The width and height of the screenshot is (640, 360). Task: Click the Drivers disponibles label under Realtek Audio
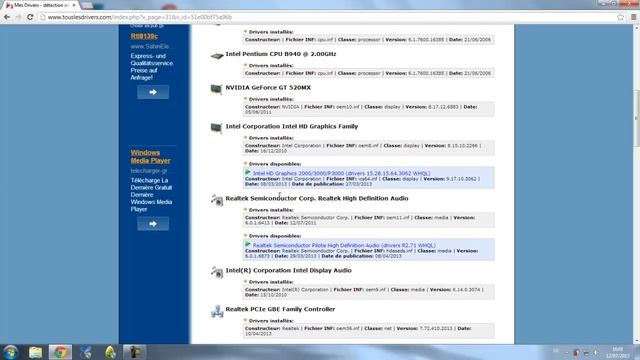click(275, 236)
